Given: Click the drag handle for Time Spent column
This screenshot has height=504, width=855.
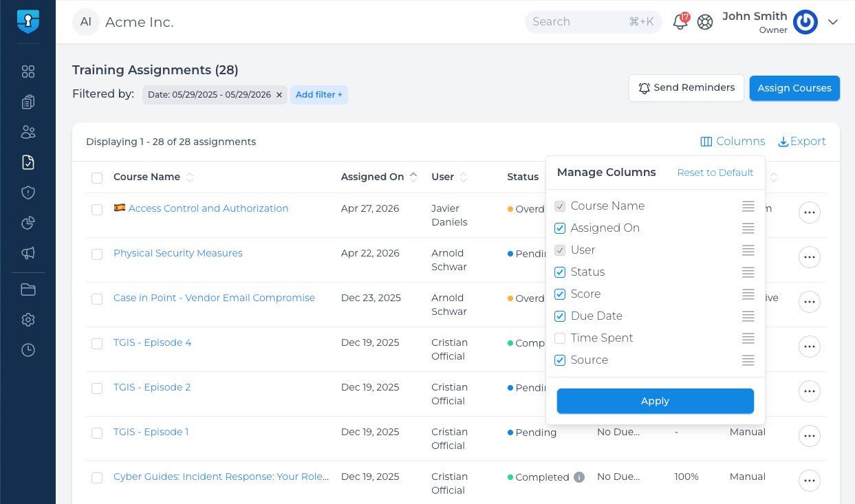Looking at the screenshot, I should [x=748, y=338].
